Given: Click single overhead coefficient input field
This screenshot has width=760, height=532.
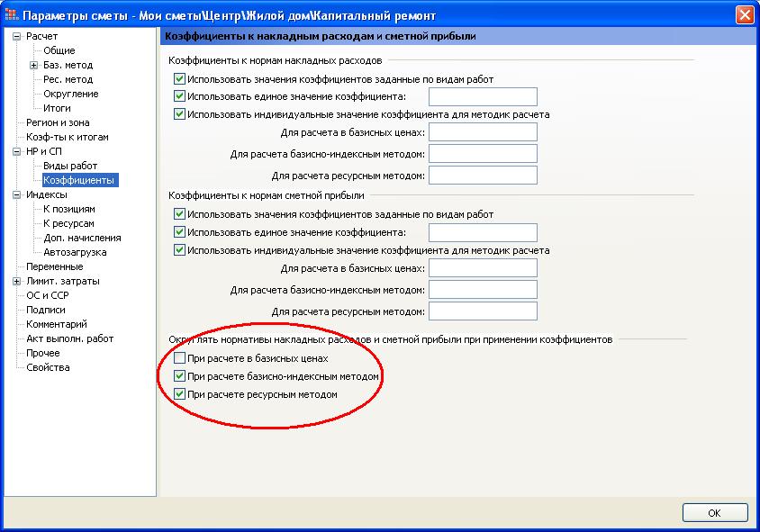Looking at the screenshot, I should (483, 96).
